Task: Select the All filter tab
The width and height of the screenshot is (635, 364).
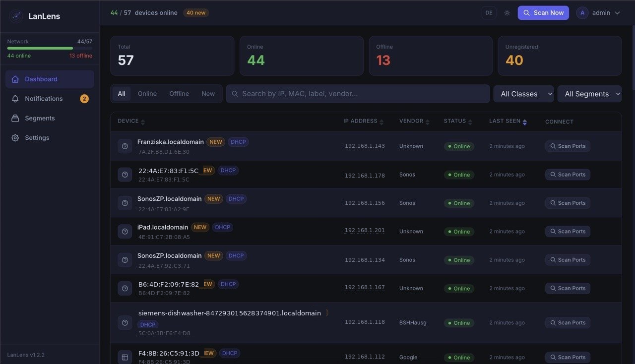Action: [122, 94]
